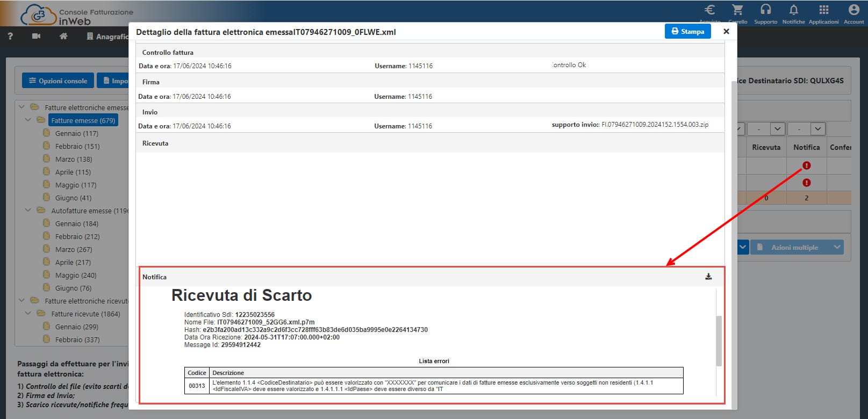Open Maggio (117) folder
The image size is (868, 419).
tap(76, 185)
